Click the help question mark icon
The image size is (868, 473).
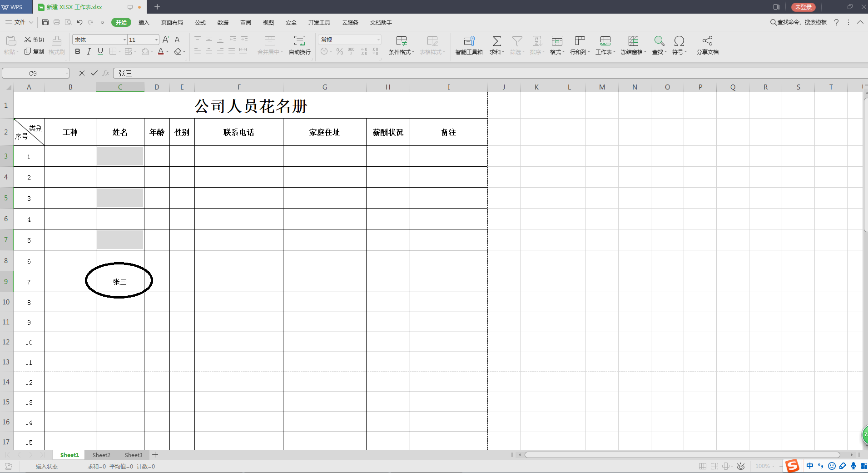pyautogui.click(x=836, y=22)
